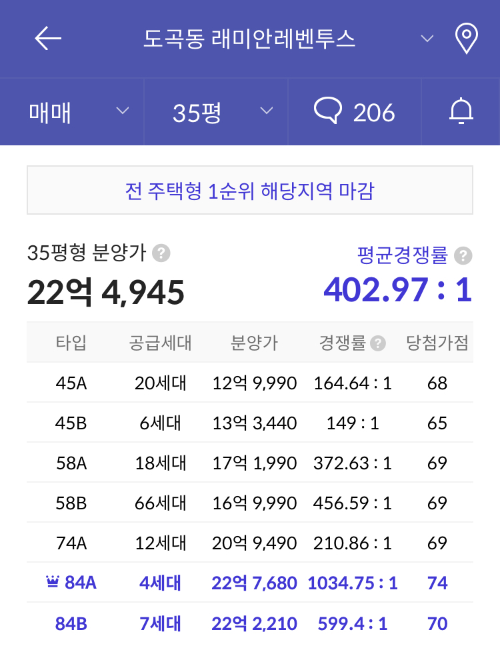Click help icon next to 평균경쟁률

point(463,256)
